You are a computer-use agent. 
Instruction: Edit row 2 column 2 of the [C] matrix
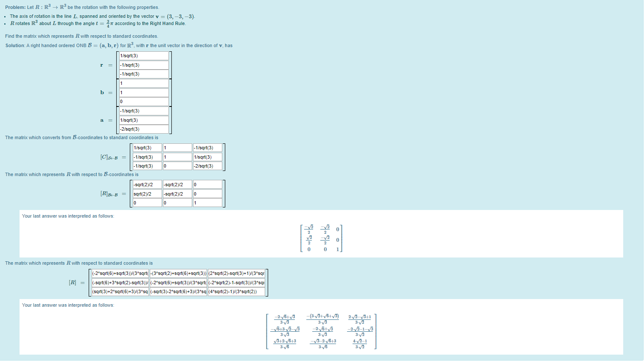[177, 157]
